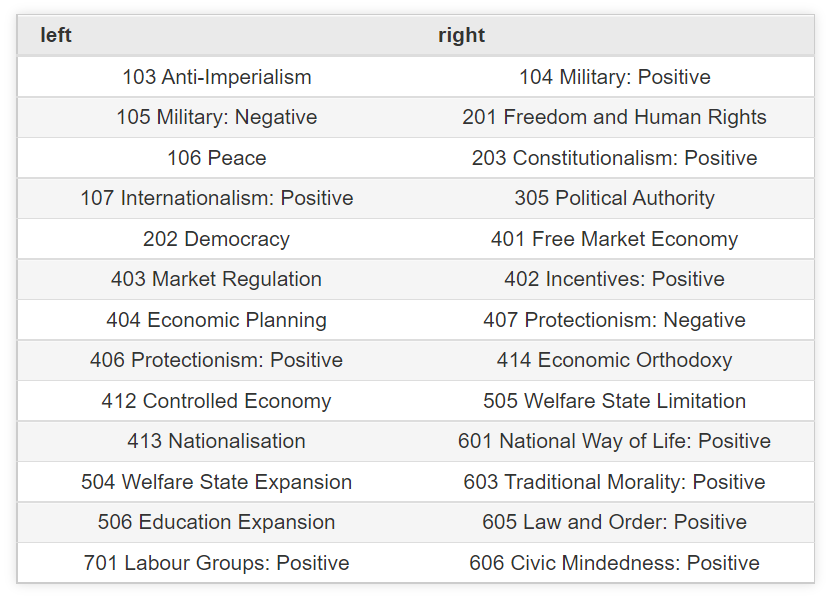Select the '104 Military: Positive' cell
The width and height of the screenshot is (829, 600).
click(615, 77)
